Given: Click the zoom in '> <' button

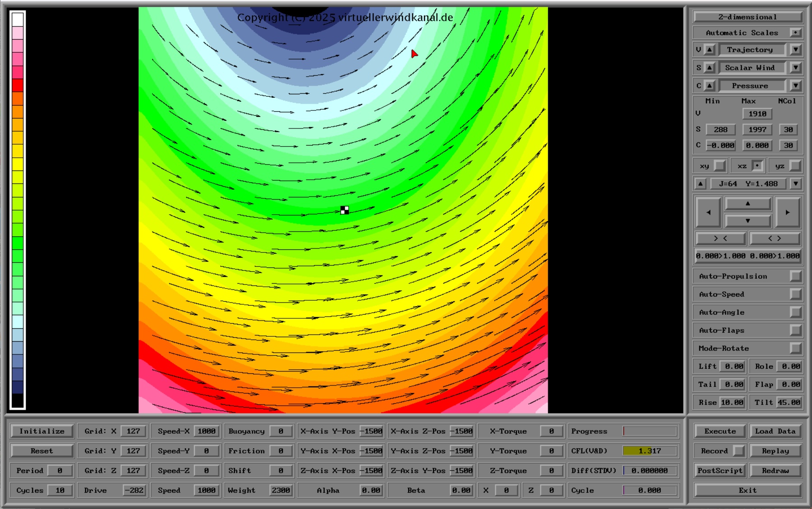Looking at the screenshot, I should coord(720,238).
